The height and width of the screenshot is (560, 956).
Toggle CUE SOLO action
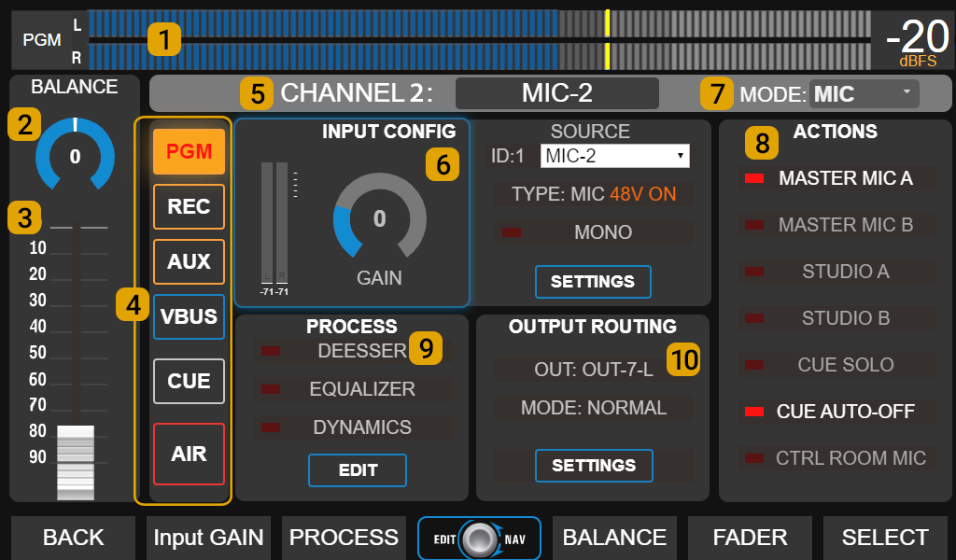click(x=836, y=365)
